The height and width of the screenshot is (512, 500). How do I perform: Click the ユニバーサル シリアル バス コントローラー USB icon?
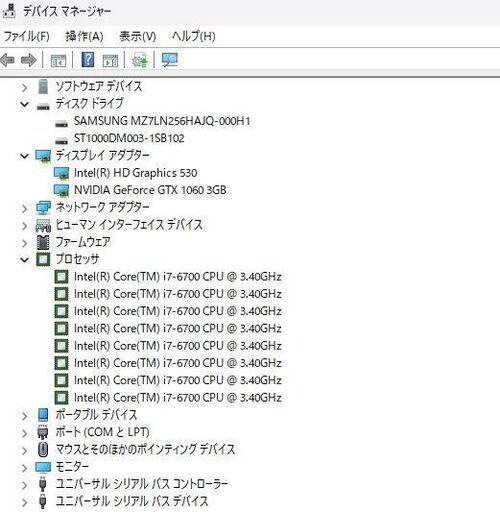coord(42,484)
